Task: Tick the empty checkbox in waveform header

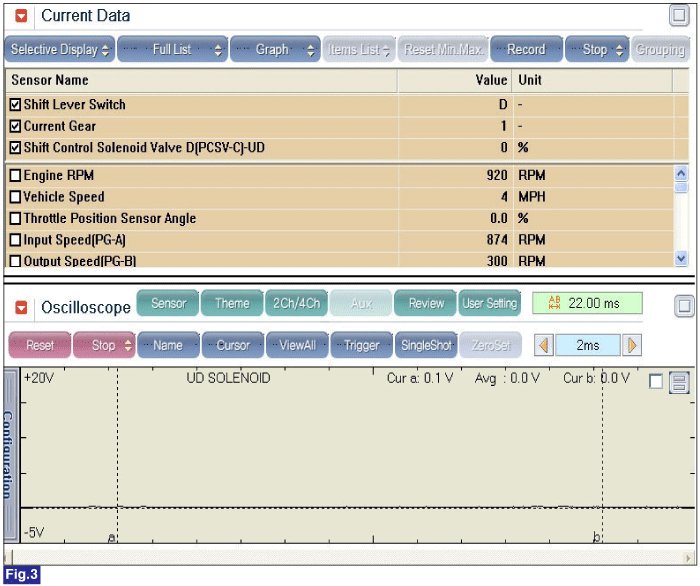Action: (x=655, y=382)
